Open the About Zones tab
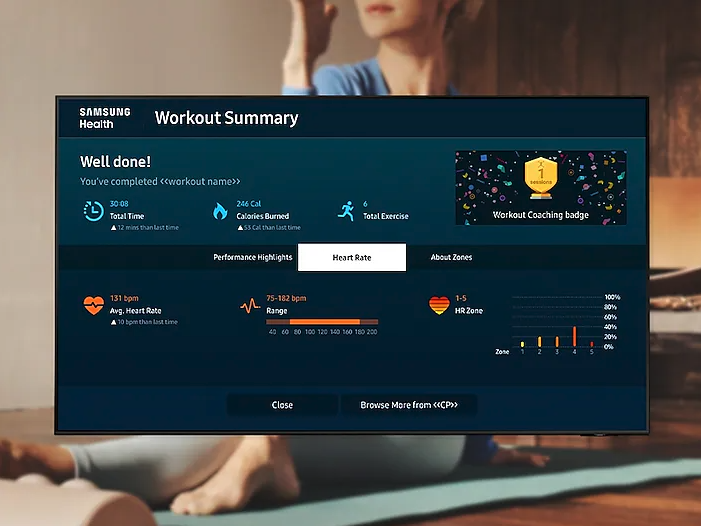Screen dimensions: 701x526 click(x=451, y=257)
